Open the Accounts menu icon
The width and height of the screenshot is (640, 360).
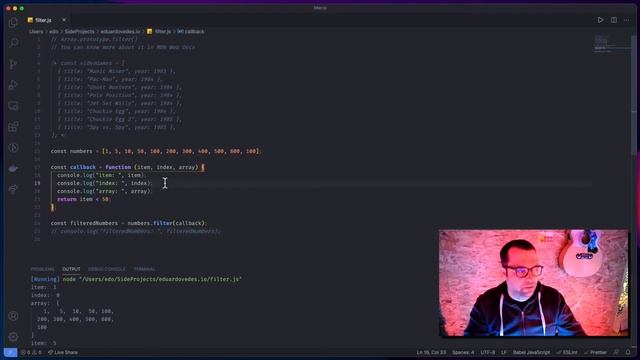click(13, 316)
